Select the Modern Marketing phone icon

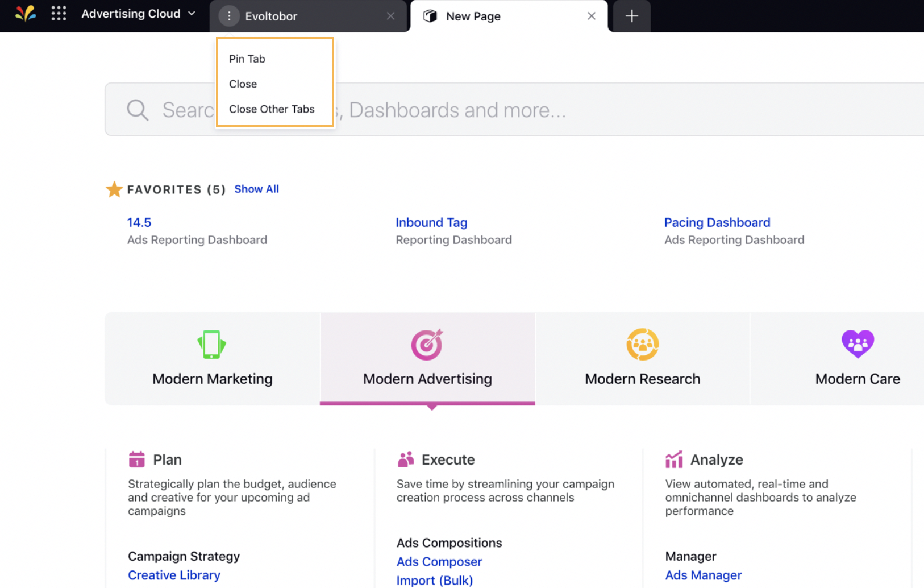tap(211, 344)
